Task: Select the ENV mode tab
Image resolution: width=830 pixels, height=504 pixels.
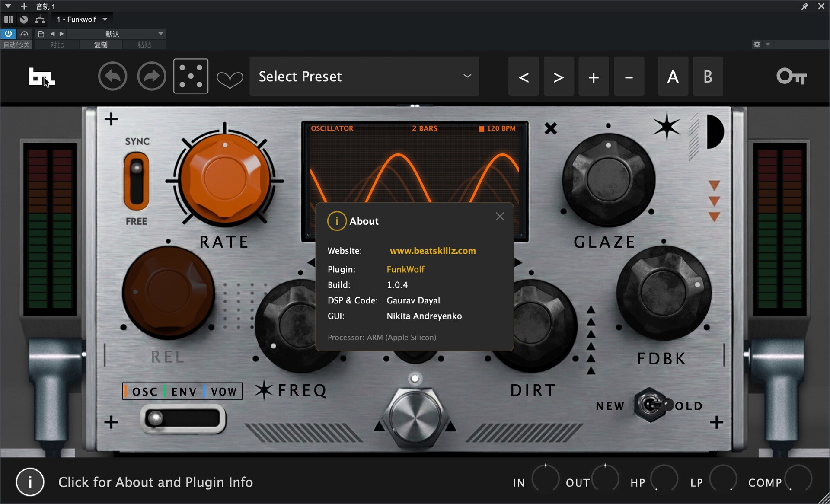Action: point(184,392)
